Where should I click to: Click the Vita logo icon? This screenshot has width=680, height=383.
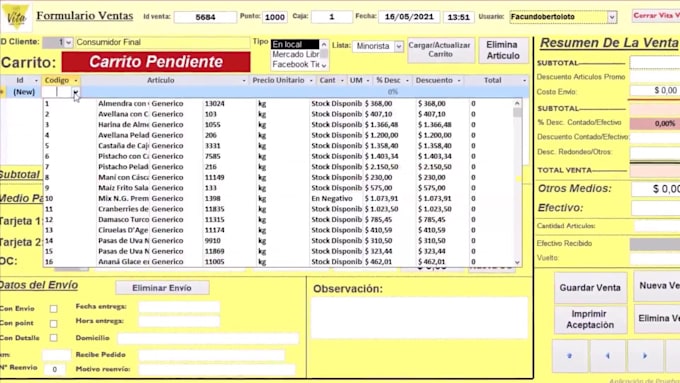[16, 16]
